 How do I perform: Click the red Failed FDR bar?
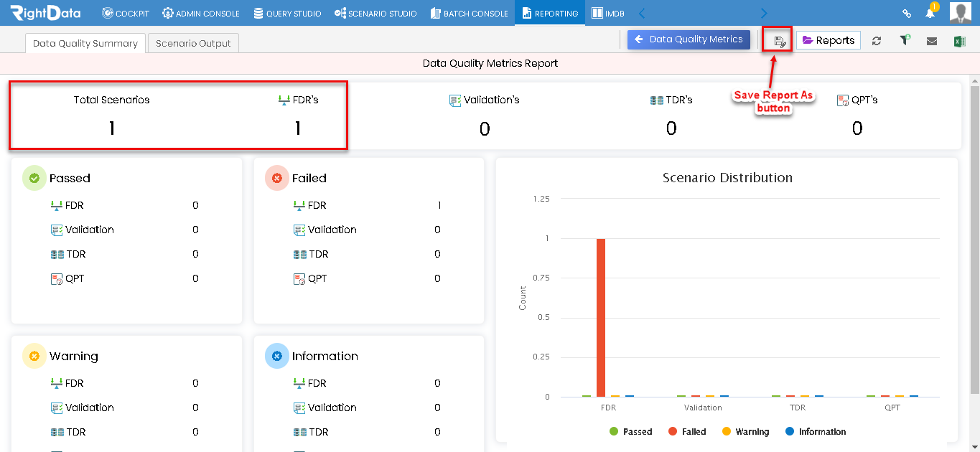tap(601, 317)
